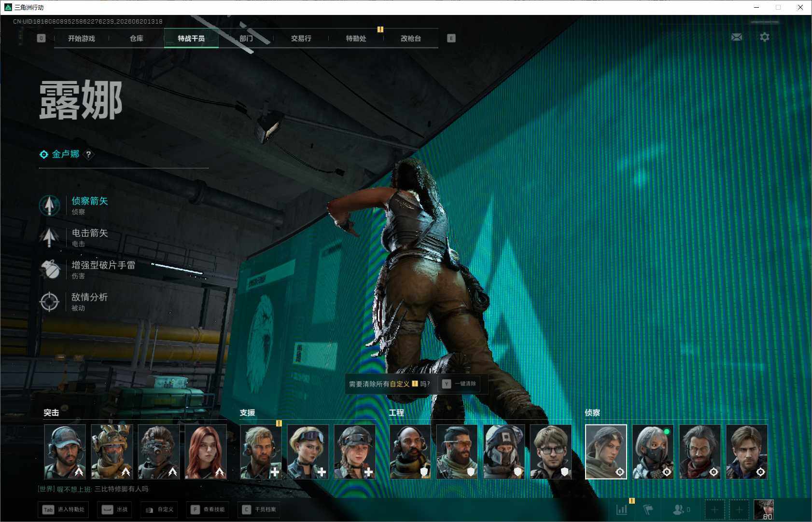Click the 一键清除 button
The image size is (812, 522).
[460, 384]
